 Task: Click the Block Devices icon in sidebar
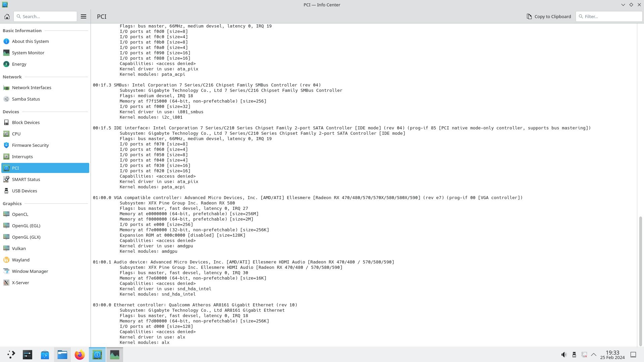(x=6, y=122)
